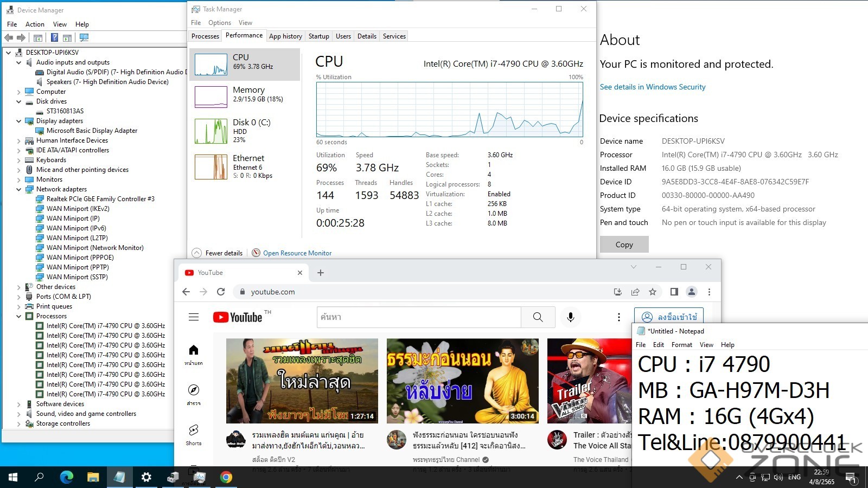Image resolution: width=868 pixels, height=488 pixels.
Task: Open Chrome's three-dot menu
Action: pyautogui.click(x=709, y=292)
